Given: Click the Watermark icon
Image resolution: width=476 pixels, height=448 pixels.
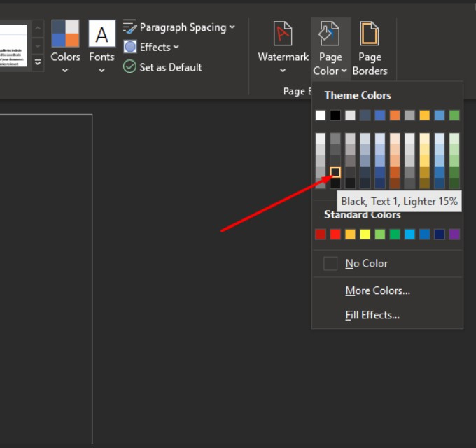Looking at the screenshot, I should click(283, 34).
